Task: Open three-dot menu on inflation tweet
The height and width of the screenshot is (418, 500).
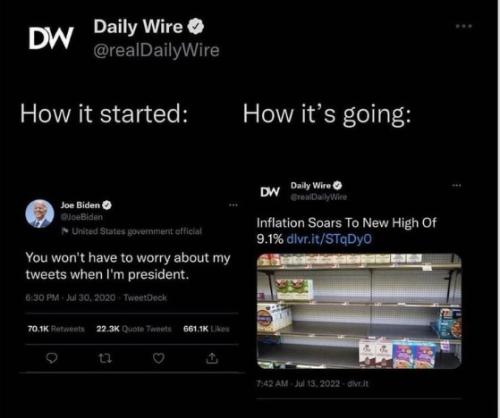Action: pyautogui.click(x=457, y=185)
